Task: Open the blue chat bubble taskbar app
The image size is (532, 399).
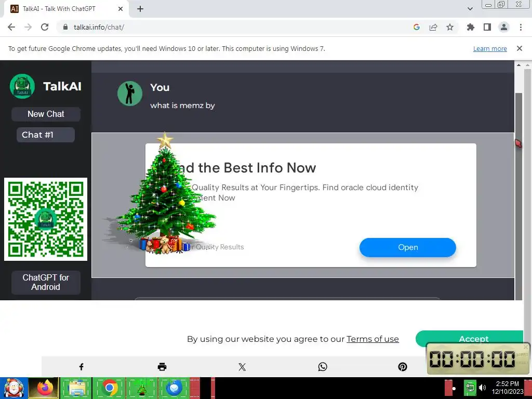Action: click(174, 388)
